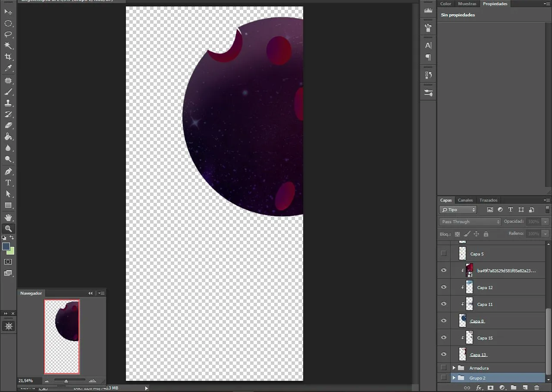Select the Zoom tool
The image size is (552, 392).
(x=8, y=229)
